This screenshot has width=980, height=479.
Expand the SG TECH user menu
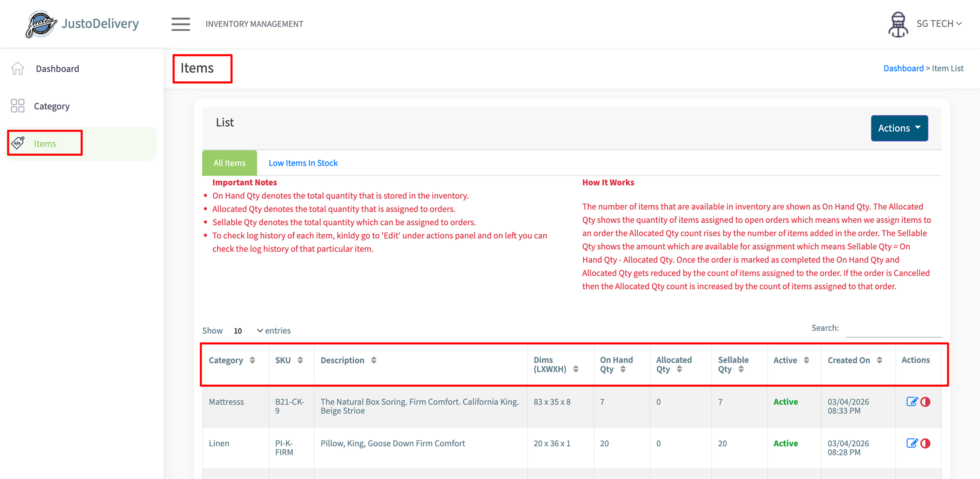[x=939, y=24]
